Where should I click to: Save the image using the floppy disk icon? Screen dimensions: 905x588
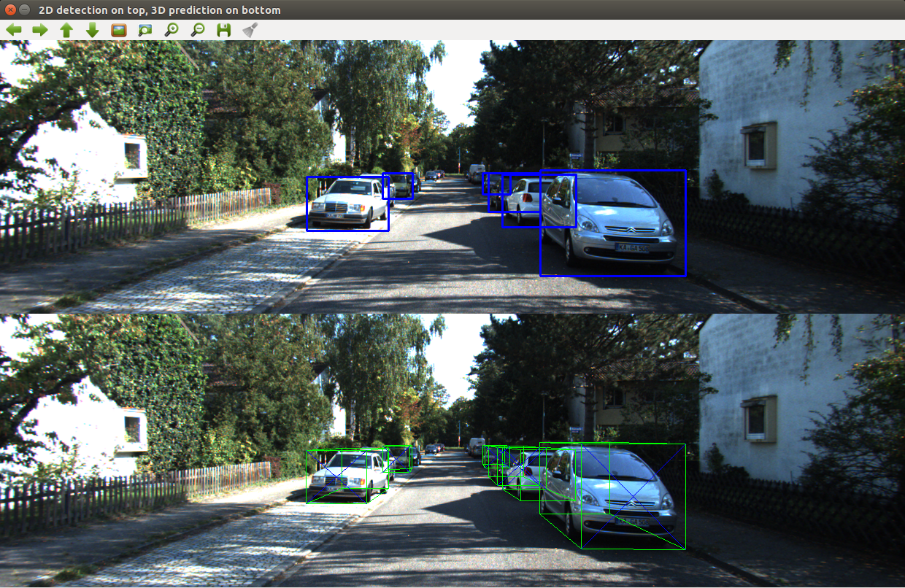223,29
